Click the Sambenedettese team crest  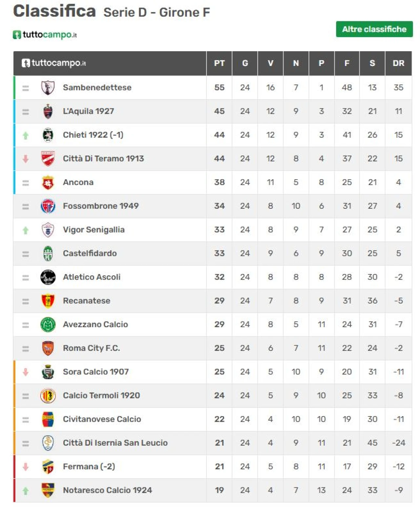[48, 88]
